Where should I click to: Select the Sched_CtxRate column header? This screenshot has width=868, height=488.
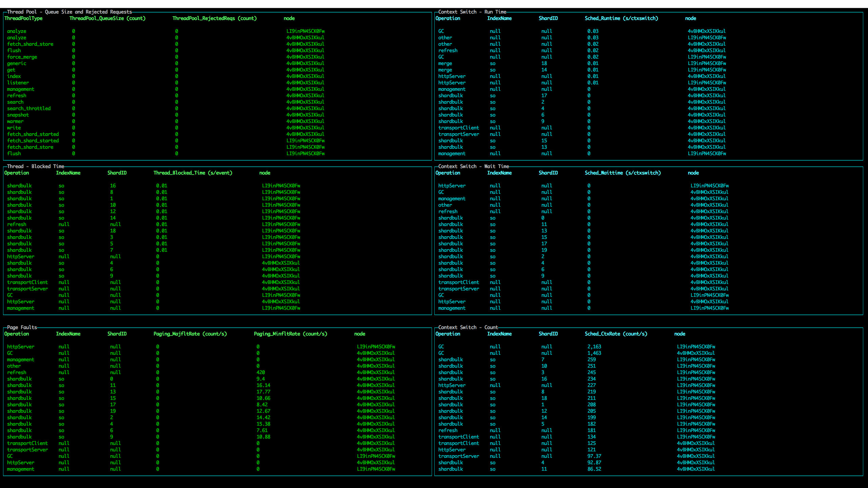coord(616,334)
